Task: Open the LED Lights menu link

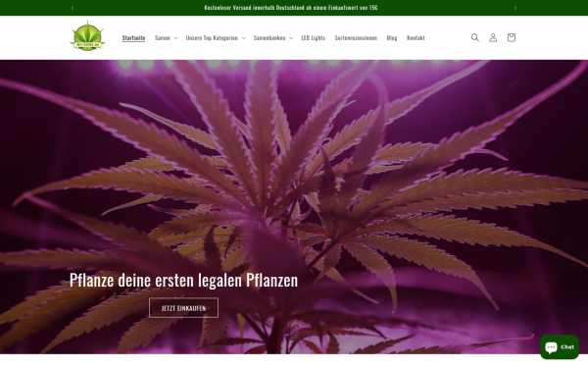Action: point(314,37)
